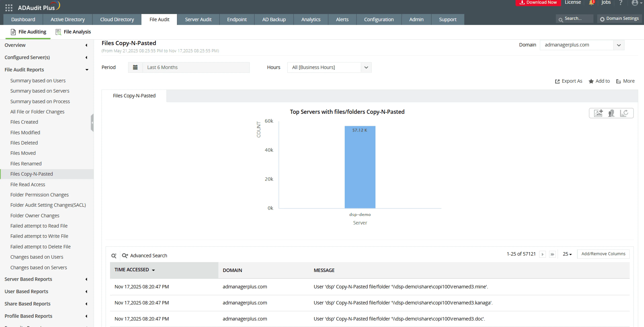Switch to the Server Audit tab
Screen dimensions: 644x327
(198, 19)
